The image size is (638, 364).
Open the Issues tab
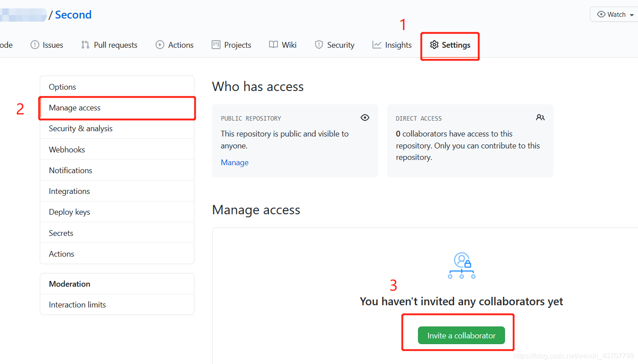47,45
